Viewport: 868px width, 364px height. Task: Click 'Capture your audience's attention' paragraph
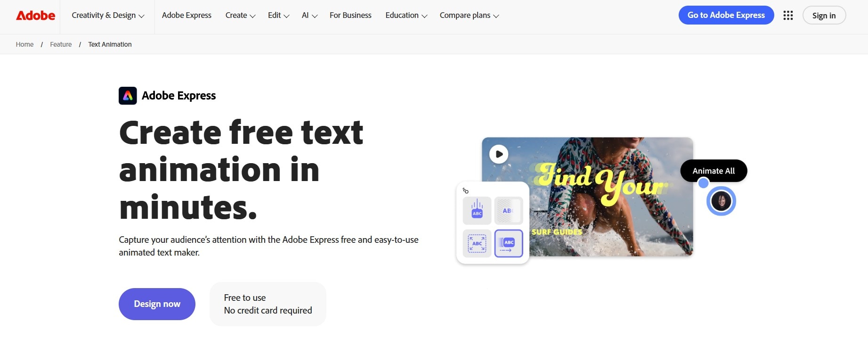point(268,246)
